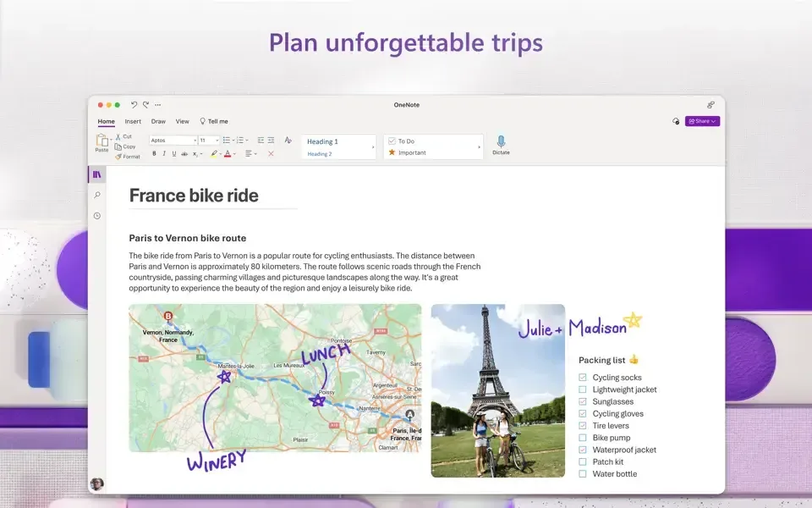This screenshot has width=812, height=508.
Task: Uncheck the Waterproof jacket checkbox
Action: pyautogui.click(x=583, y=450)
